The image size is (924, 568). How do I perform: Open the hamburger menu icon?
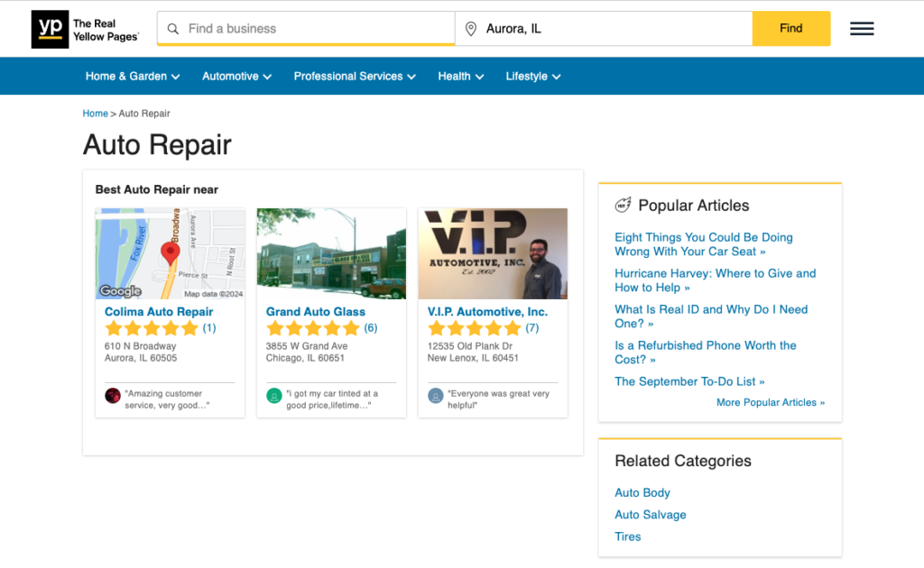click(862, 28)
